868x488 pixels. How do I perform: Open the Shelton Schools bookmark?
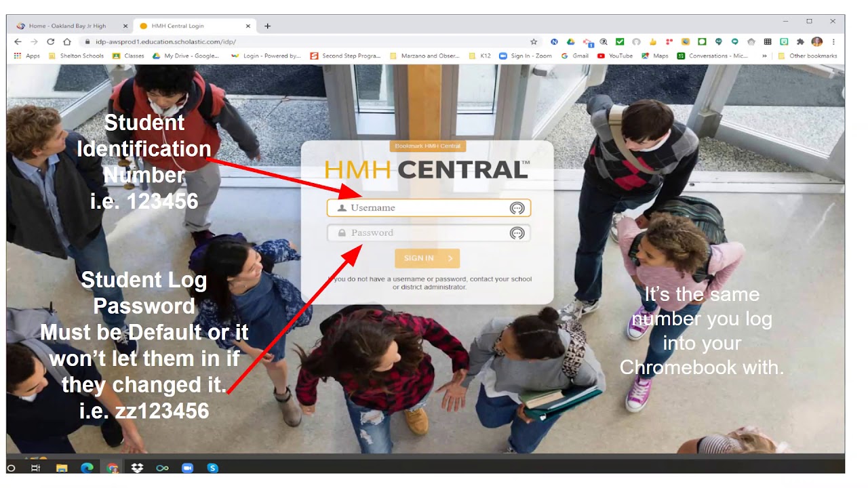tap(76, 56)
